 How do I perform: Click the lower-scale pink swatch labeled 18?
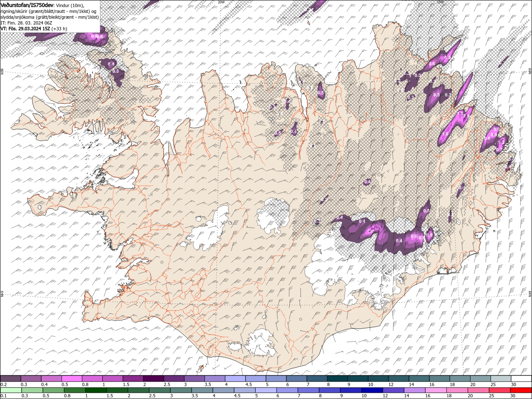pos(457,390)
